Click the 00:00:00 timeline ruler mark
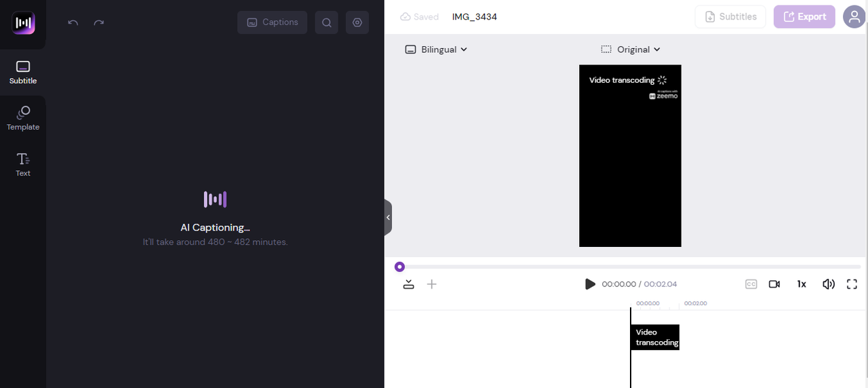Image resolution: width=868 pixels, height=388 pixels. pyautogui.click(x=648, y=303)
